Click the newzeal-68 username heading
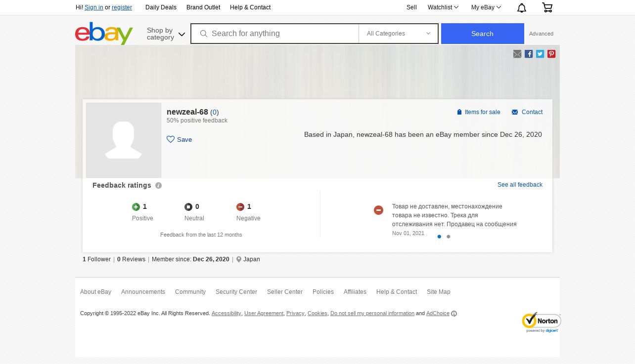Viewport: 635px width, 364px height. pyautogui.click(x=187, y=112)
